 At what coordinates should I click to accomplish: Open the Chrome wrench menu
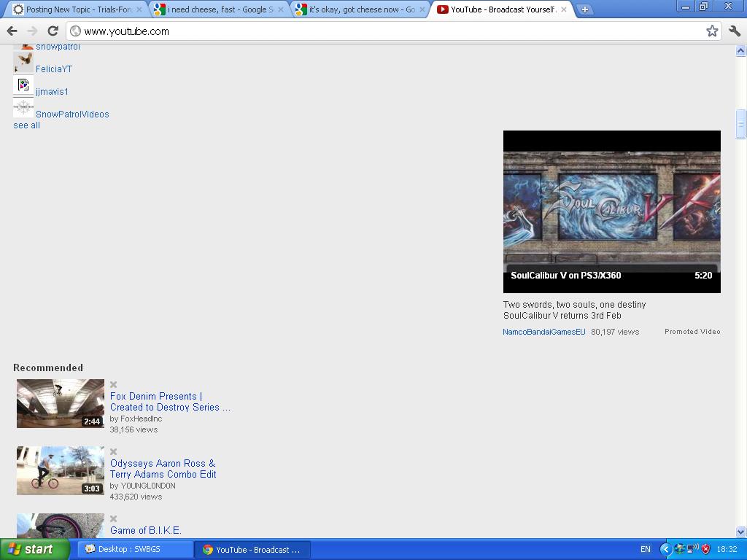(x=734, y=31)
